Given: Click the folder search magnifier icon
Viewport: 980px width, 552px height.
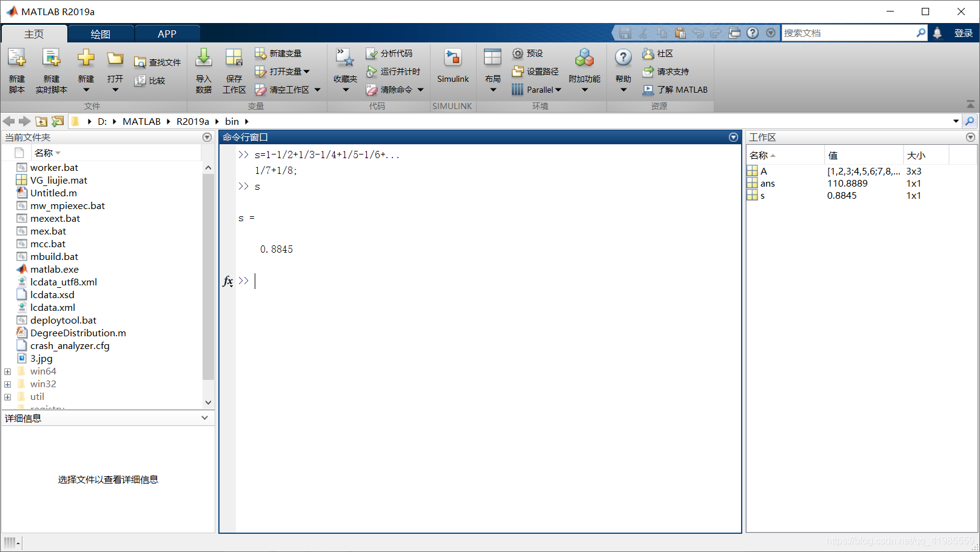Looking at the screenshot, I should pyautogui.click(x=970, y=121).
